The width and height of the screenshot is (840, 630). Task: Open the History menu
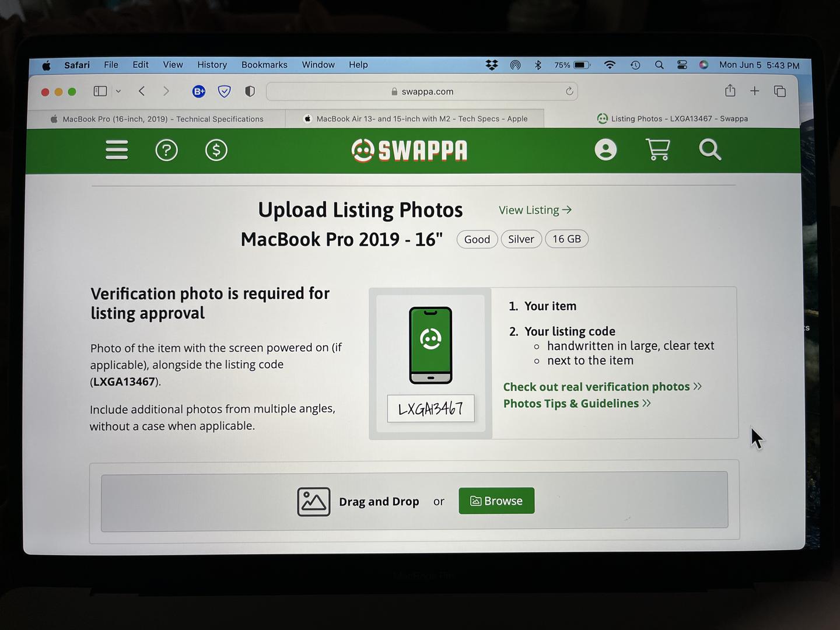[x=212, y=65]
